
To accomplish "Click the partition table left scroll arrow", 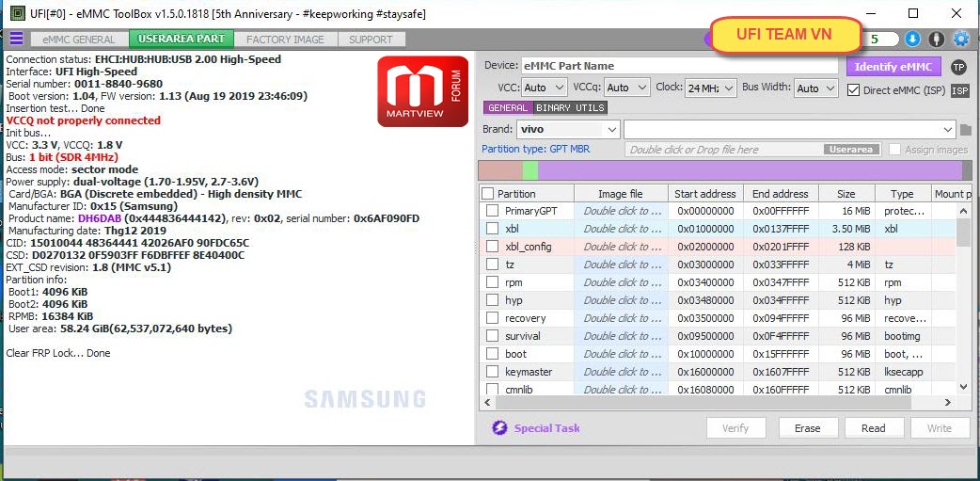I will [487, 403].
